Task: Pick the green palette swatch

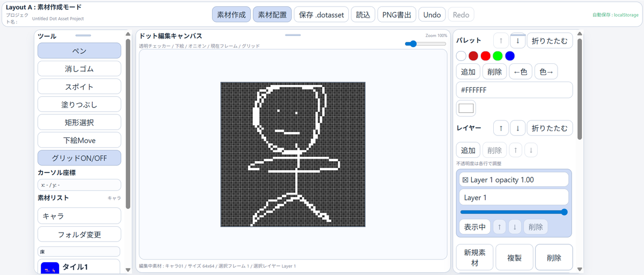Action: pos(498,56)
